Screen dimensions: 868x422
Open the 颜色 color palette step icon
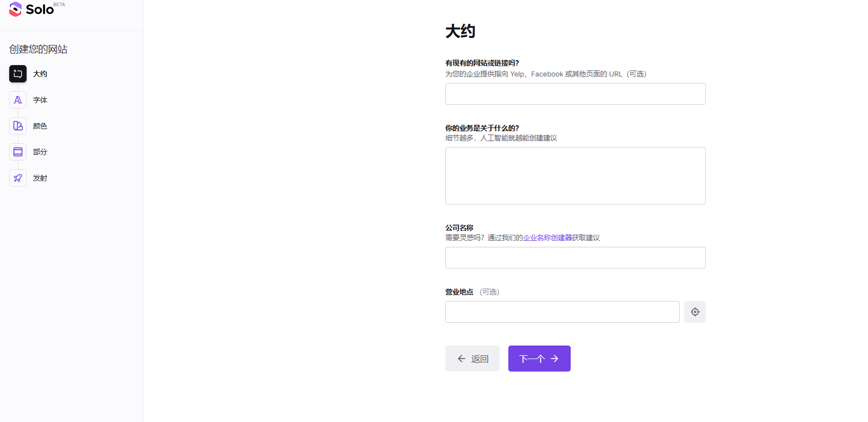[18, 126]
